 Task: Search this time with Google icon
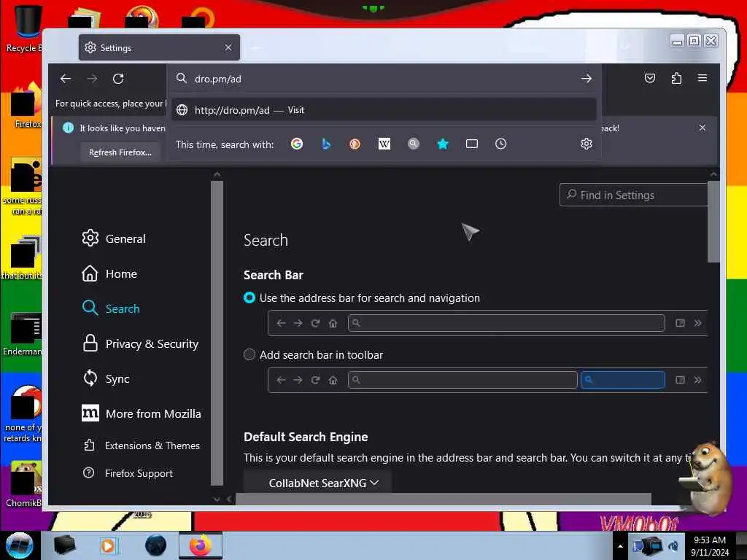[297, 144]
